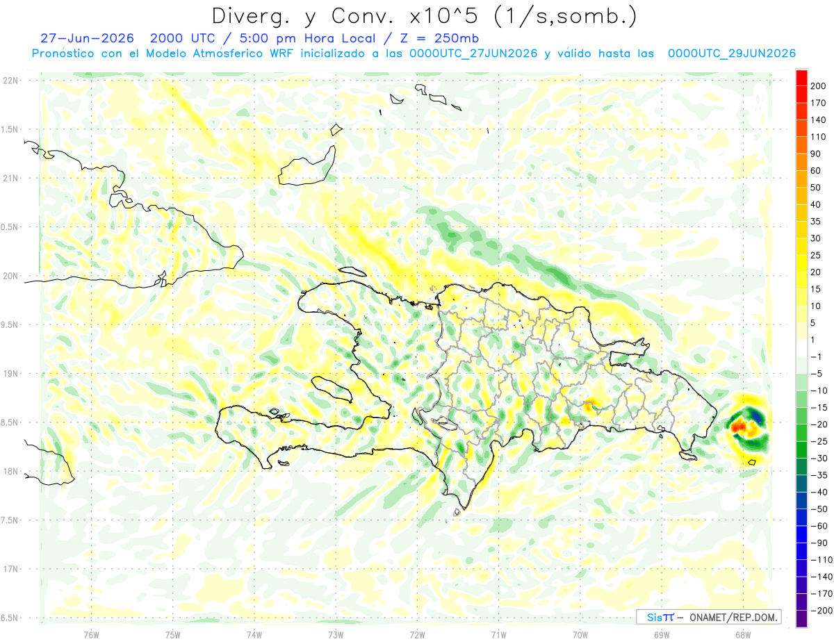Click the '71W' longitude label
Screen dimensions: 834x644
(x=498, y=634)
